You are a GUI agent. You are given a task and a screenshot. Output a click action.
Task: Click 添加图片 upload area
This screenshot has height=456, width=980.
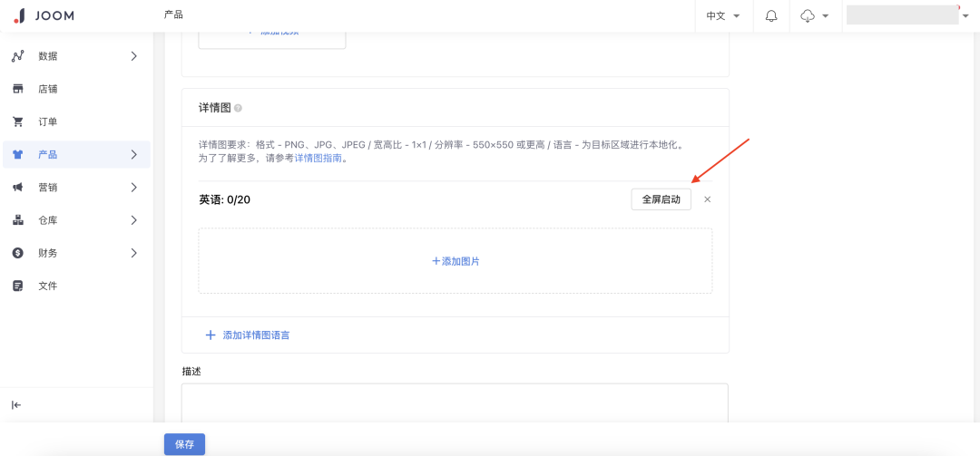tap(456, 261)
